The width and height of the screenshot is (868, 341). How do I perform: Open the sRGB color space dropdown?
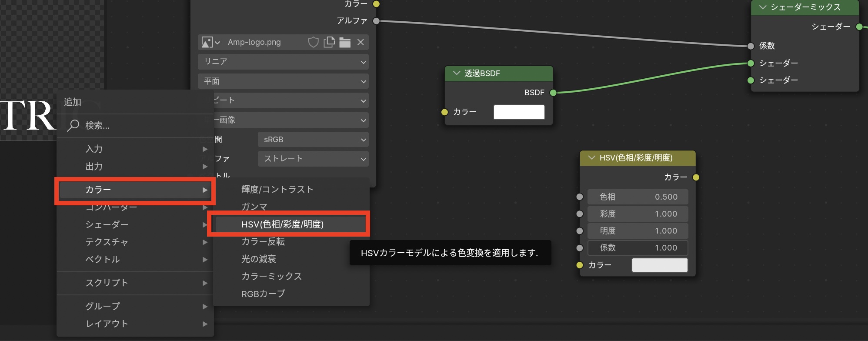click(x=313, y=140)
